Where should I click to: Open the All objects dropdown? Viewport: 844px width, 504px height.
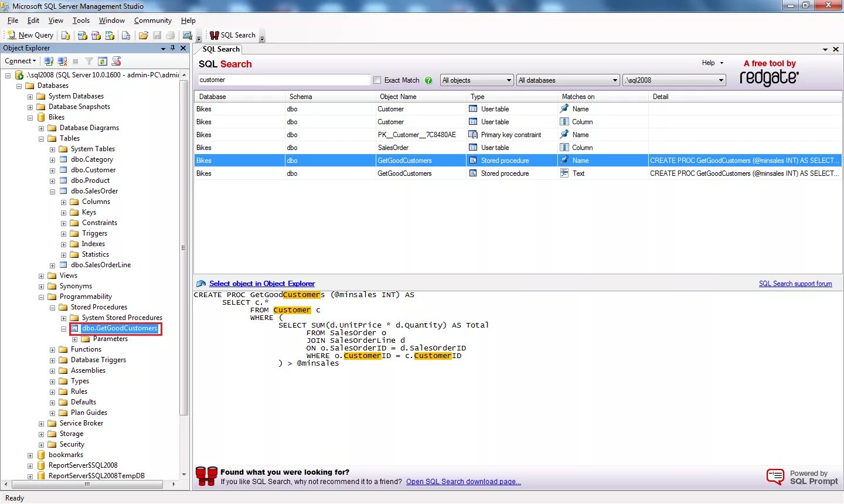point(477,80)
